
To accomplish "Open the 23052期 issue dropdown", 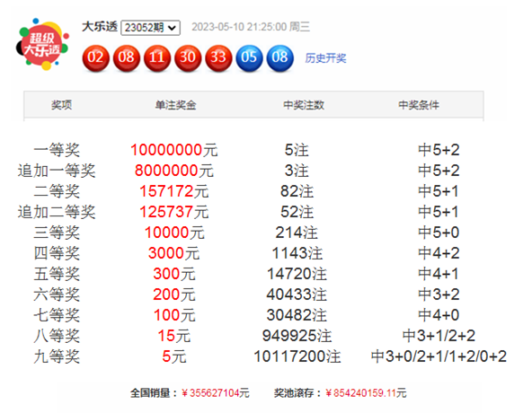I will 151,28.
